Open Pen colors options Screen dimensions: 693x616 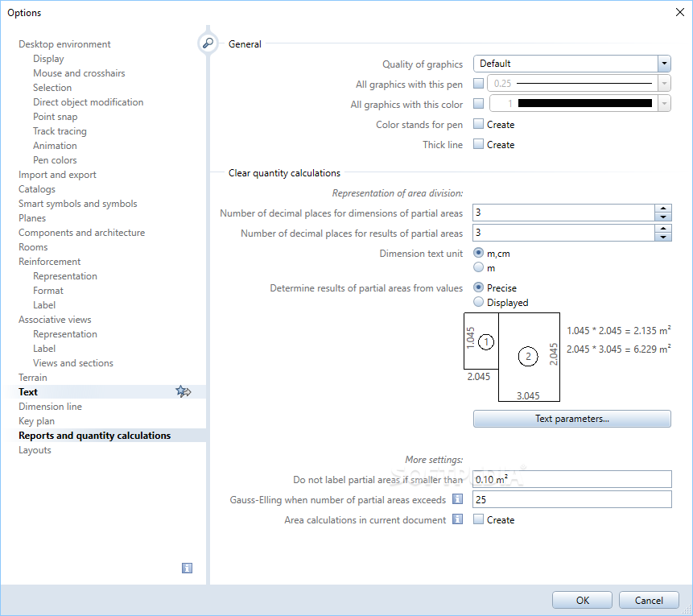55,160
